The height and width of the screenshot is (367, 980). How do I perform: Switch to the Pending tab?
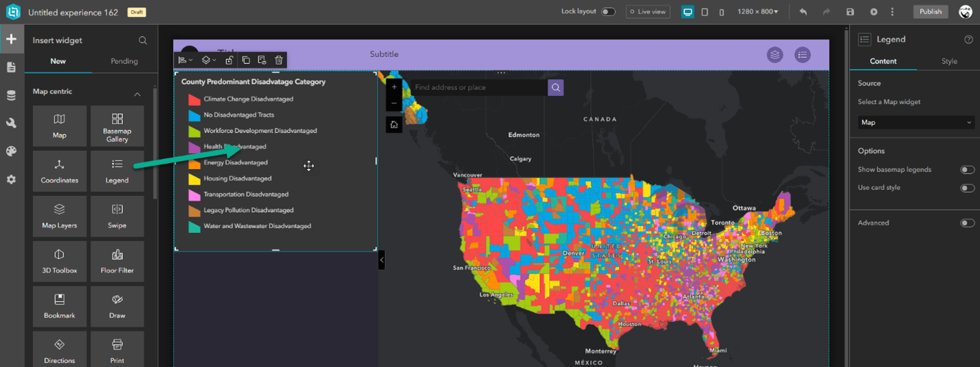tap(124, 61)
